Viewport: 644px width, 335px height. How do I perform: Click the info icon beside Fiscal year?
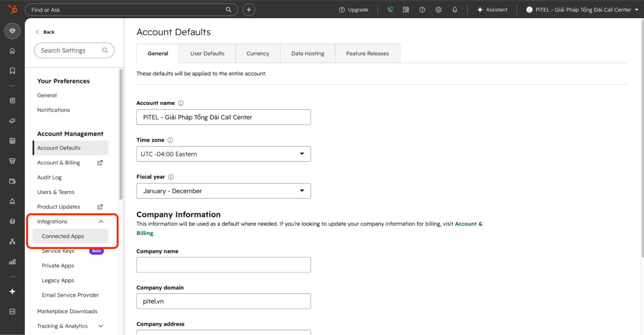pos(171,177)
